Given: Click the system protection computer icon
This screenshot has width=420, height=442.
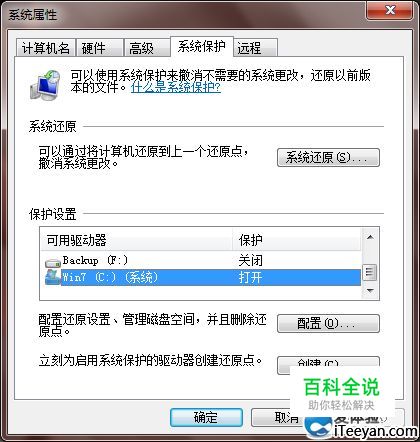Looking at the screenshot, I should point(45,84).
